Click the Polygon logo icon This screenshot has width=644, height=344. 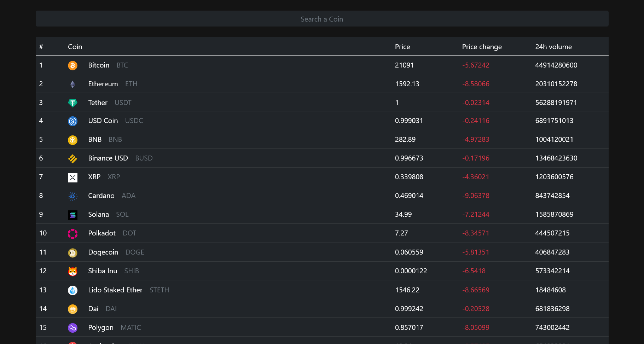click(72, 328)
